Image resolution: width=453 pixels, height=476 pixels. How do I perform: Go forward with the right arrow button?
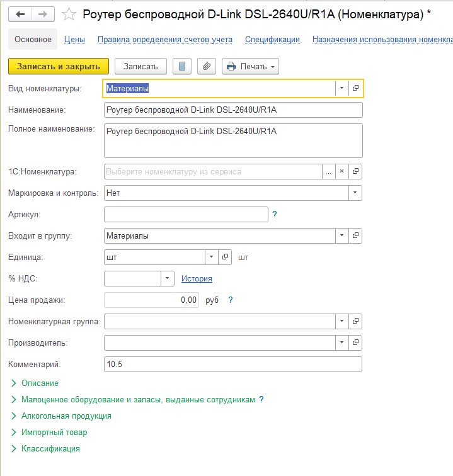pyautogui.click(x=43, y=14)
